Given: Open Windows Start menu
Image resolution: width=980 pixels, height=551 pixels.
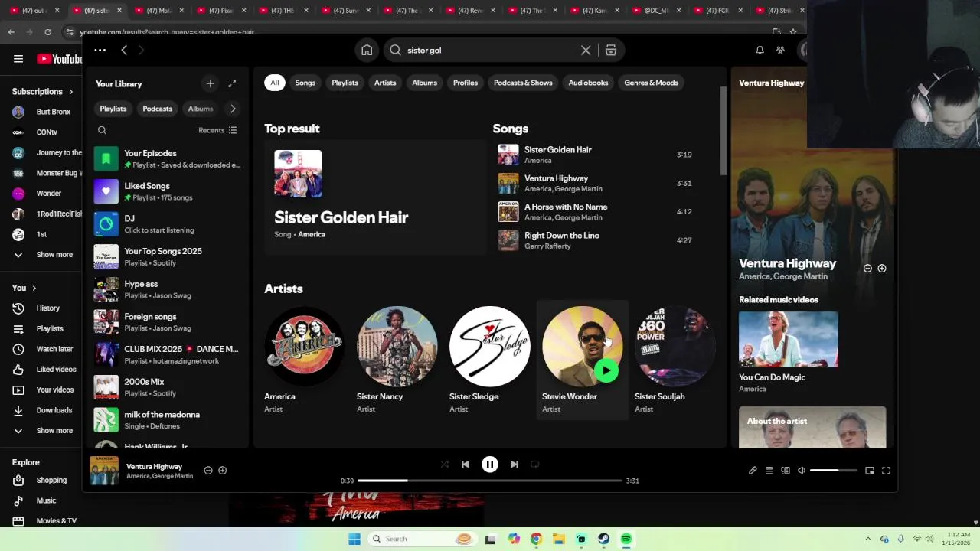Looking at the screenshot, I should click(354, 539).
